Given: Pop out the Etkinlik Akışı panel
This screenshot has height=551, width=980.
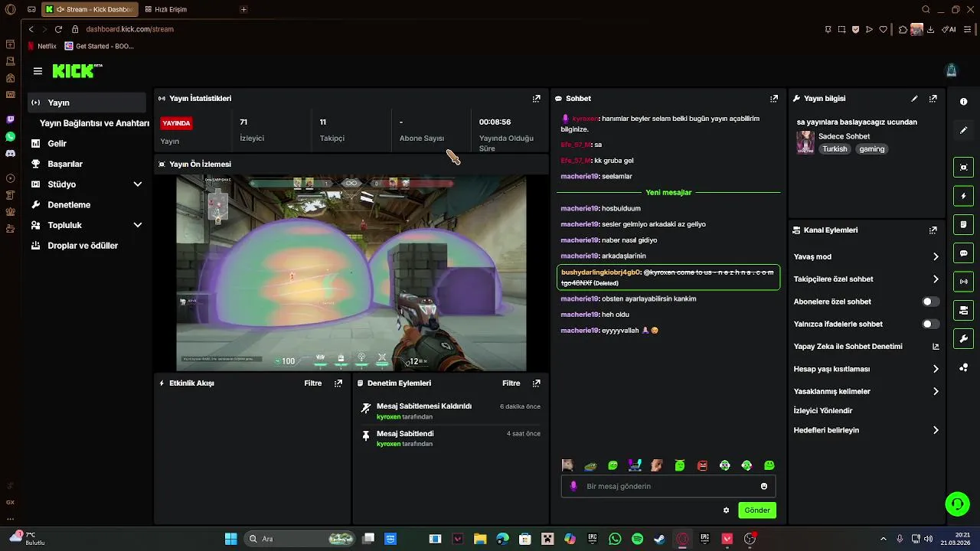Looking at the screenshot, I should [x=338, y=383].
